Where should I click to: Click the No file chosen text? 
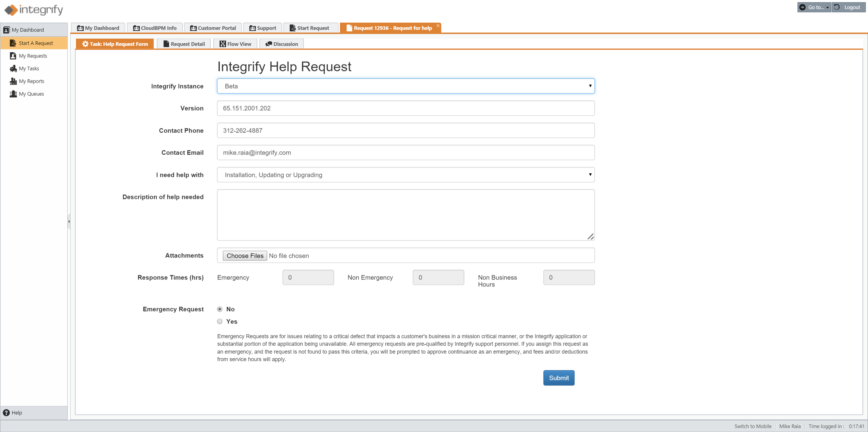coord(289,256)
